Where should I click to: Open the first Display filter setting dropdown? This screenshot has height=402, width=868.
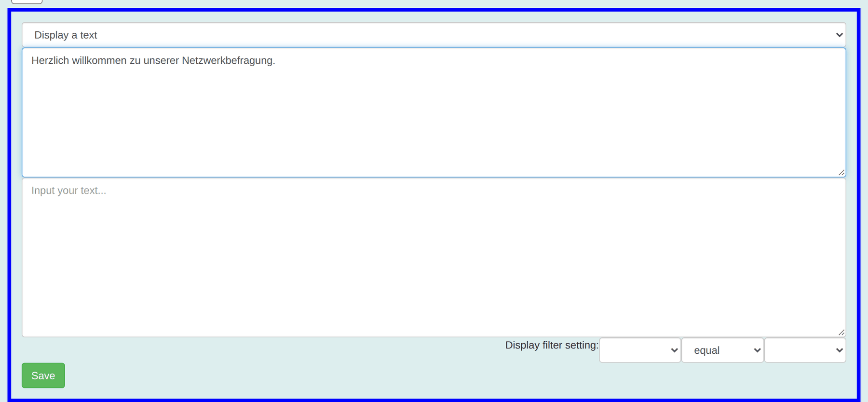point(640,350)
